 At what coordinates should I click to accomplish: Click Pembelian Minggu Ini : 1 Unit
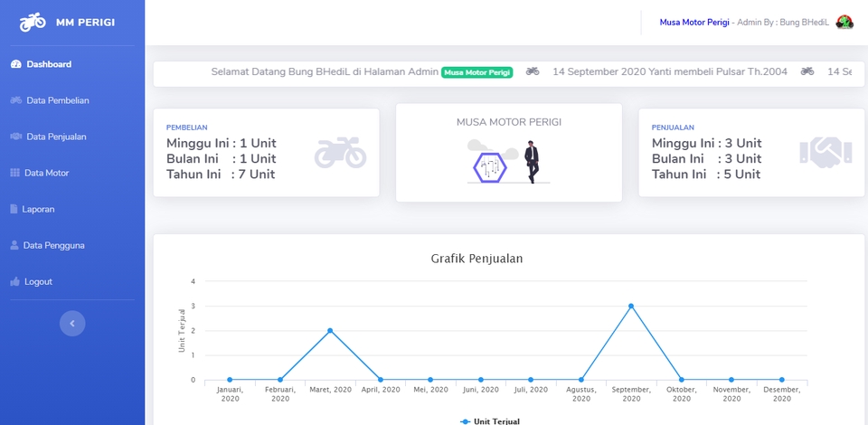(x=222, y=144)
